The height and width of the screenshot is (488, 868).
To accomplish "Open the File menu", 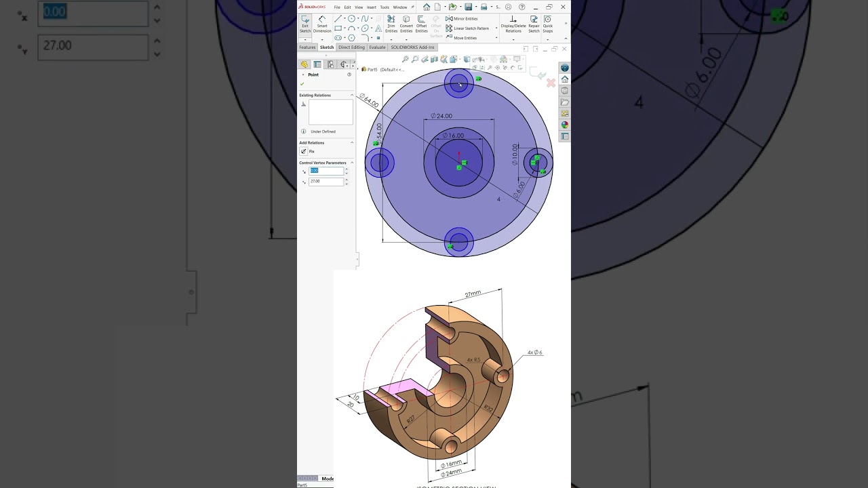I will coord(337,7).
